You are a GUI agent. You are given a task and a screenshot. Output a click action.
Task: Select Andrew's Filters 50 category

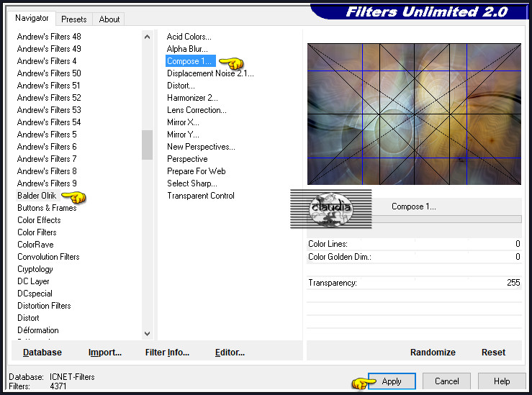[x=49, y=73]
